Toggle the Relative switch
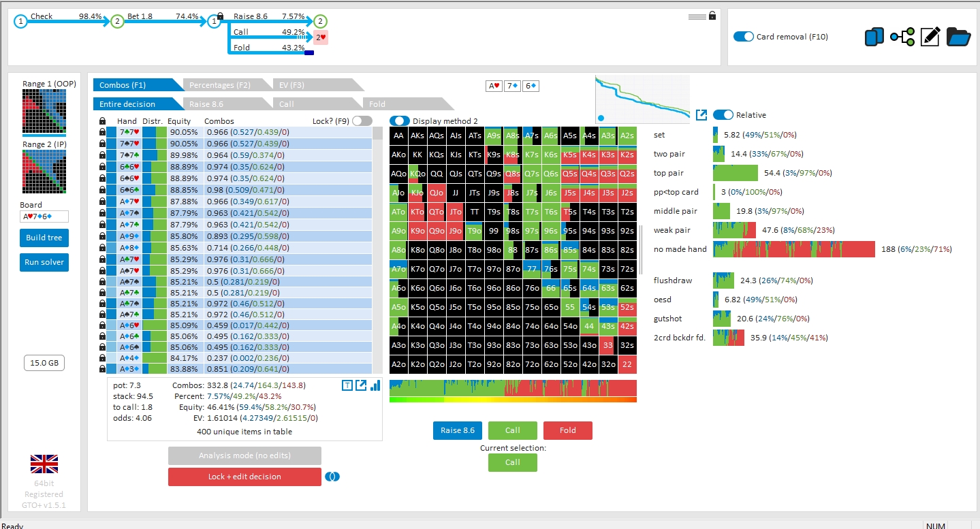Viewport: 980px width, 529px height. [723, 114]
